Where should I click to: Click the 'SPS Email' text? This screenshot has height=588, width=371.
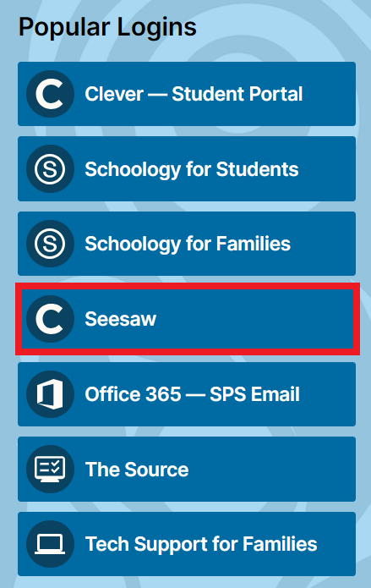[x=255, y=394]
